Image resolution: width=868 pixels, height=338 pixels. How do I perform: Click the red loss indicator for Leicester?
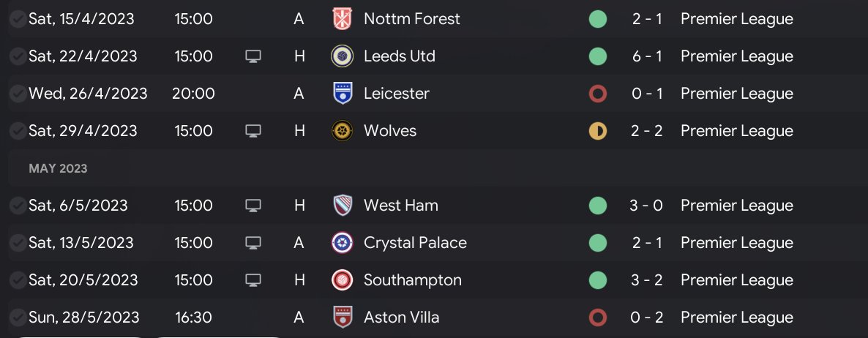click(597, 94)
